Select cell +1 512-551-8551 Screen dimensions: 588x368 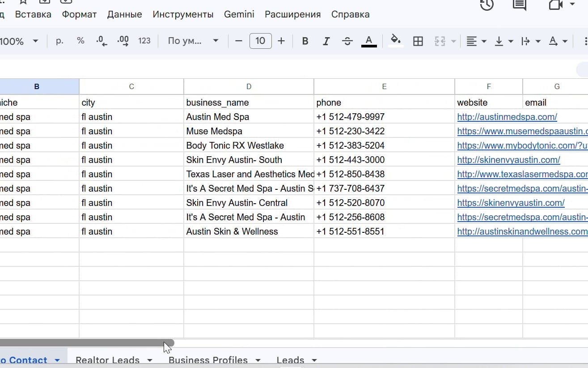coord(384,231)
